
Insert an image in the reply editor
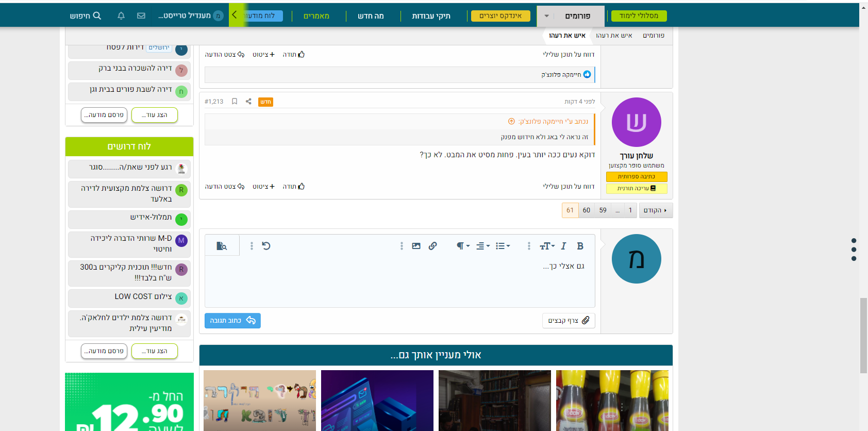416,246
